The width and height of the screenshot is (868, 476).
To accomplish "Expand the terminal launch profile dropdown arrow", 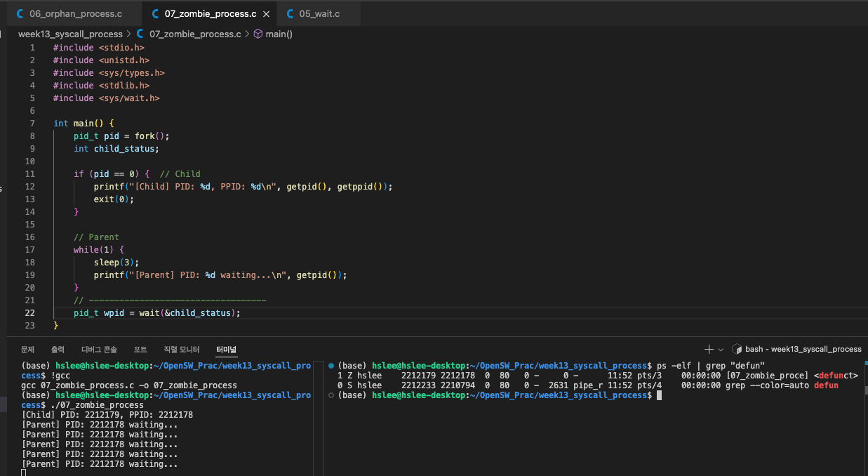I will point(721,349).
